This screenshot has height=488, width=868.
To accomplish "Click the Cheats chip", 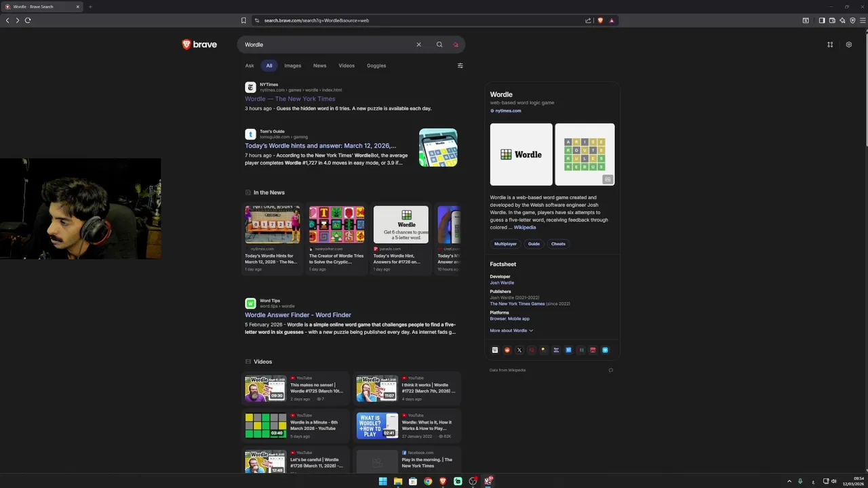I will (x=558, y=244).
